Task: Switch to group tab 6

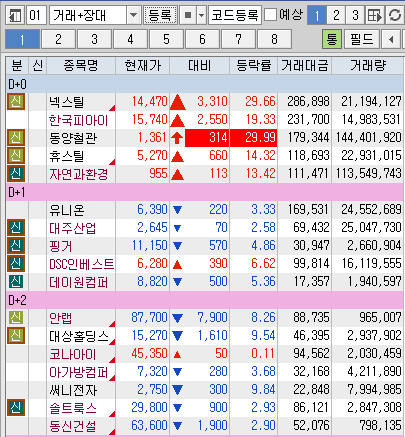Action: (x=202, y=39)
